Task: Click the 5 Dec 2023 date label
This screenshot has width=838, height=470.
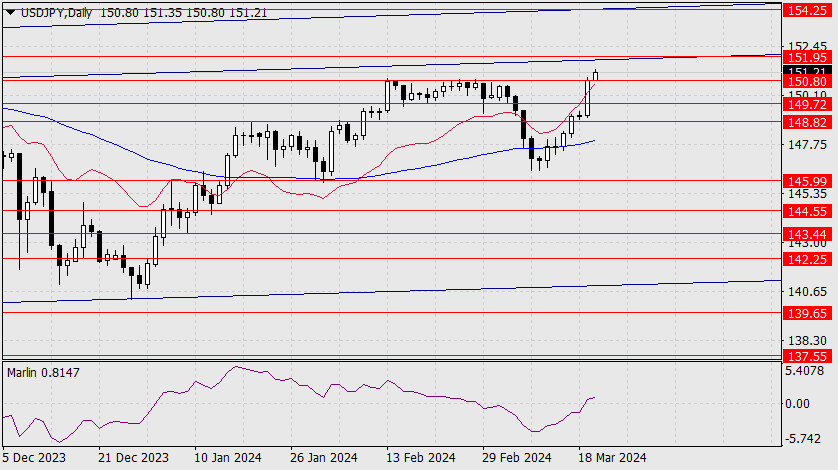Action: click(34, 458)
